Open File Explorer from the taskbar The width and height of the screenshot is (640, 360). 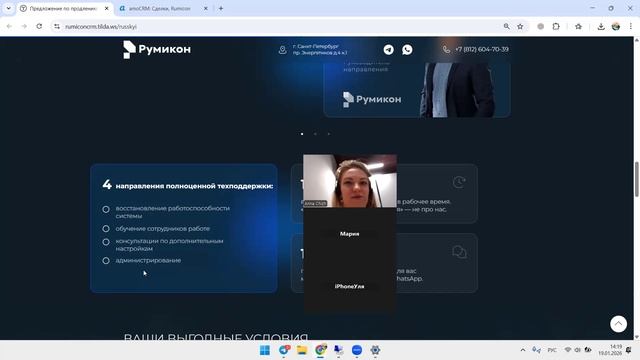click(302, 350)
